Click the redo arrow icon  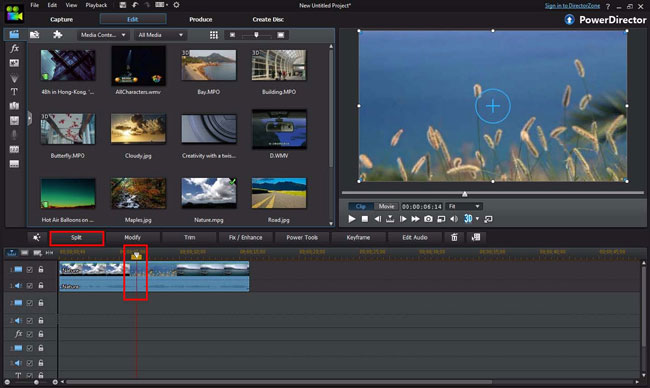tap(147, 5)
